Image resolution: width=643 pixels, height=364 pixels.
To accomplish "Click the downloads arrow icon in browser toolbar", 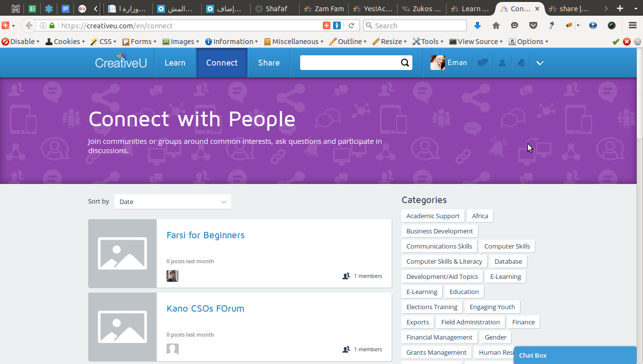I will point(477,25).
